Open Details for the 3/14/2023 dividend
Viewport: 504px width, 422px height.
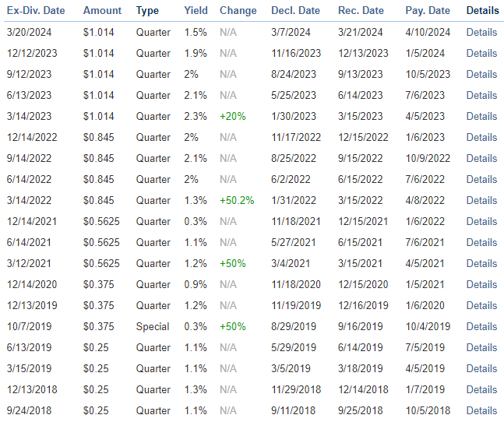click(x=481, y=116)
